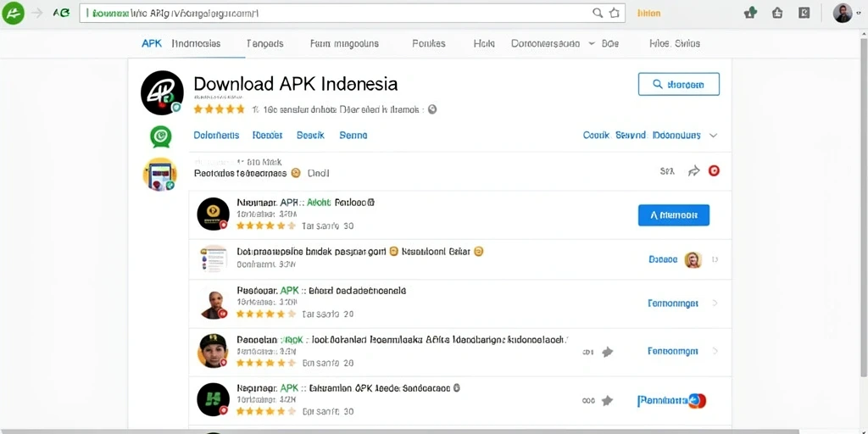The height and width of the screenshot is (434, 868).
Task: Click the five-star rating under page title
Action: point(220,109)
